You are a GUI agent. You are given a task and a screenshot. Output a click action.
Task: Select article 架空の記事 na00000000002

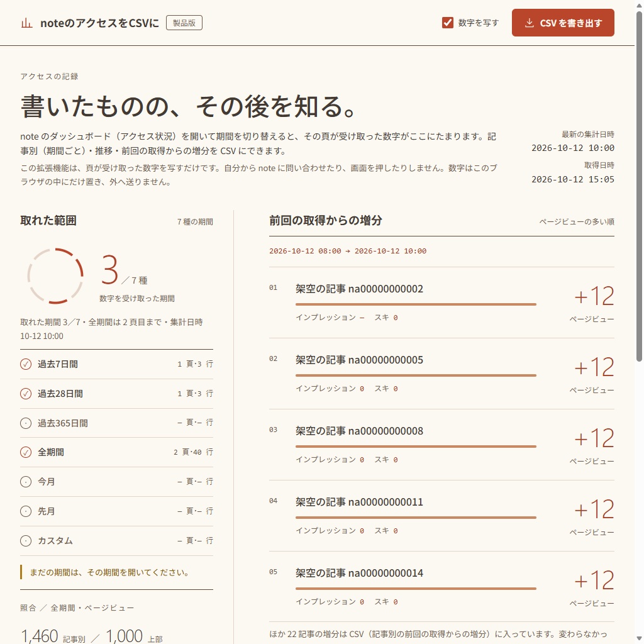[x=359, y=289]
